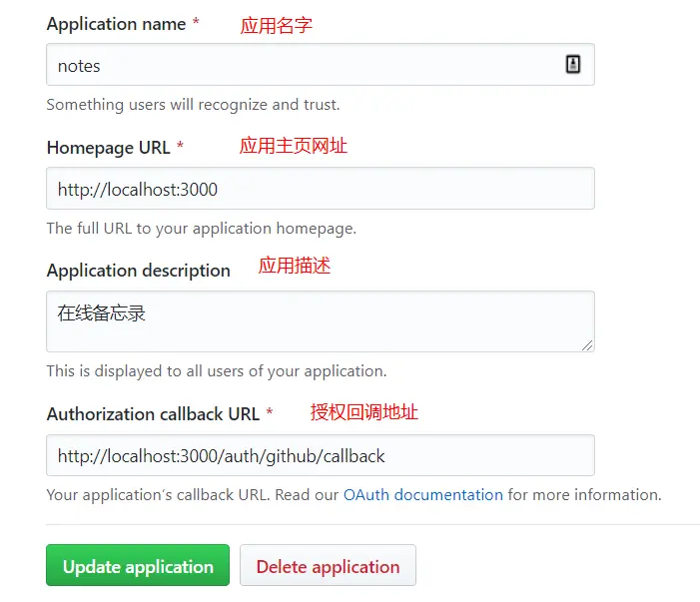This screenshot has width=700, height=602.
Task: Click 'The full URL to your application homepage.' text
Action: click(x=202, y=229)
